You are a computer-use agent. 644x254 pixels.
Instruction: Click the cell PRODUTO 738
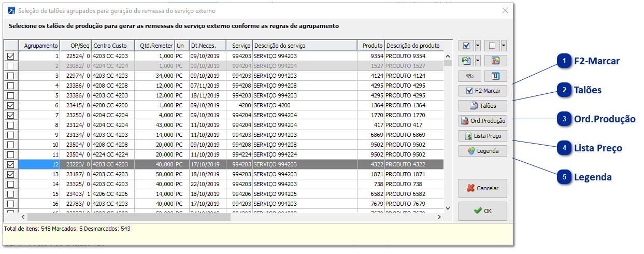point(414,184)
